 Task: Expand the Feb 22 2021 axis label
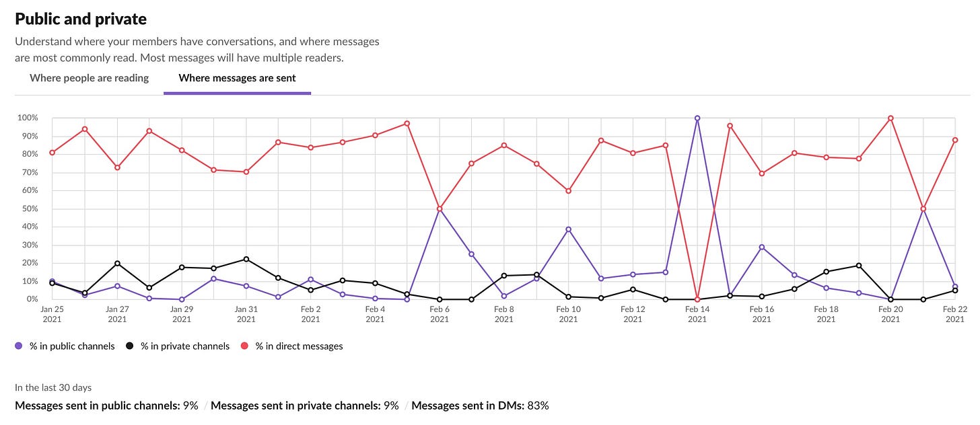coord(955,313)
